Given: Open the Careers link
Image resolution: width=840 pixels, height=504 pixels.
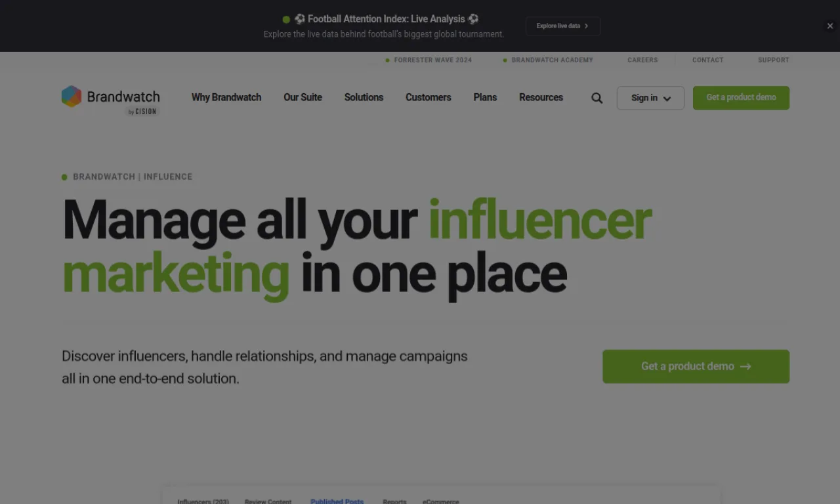Looking at the screenshot, I should pyautogui.click(x=642, y=60).
